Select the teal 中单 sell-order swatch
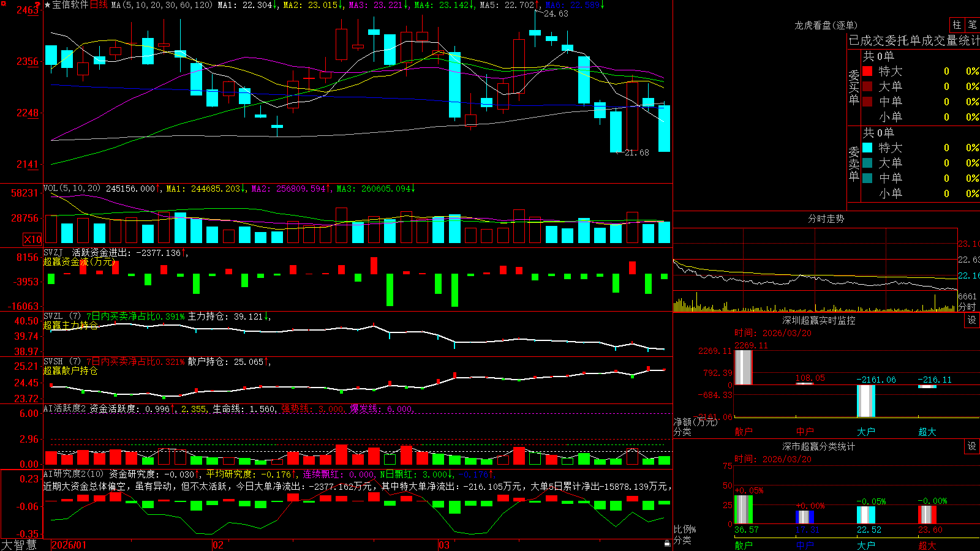Viewport: 980px width, 551px height. point(867,178)
